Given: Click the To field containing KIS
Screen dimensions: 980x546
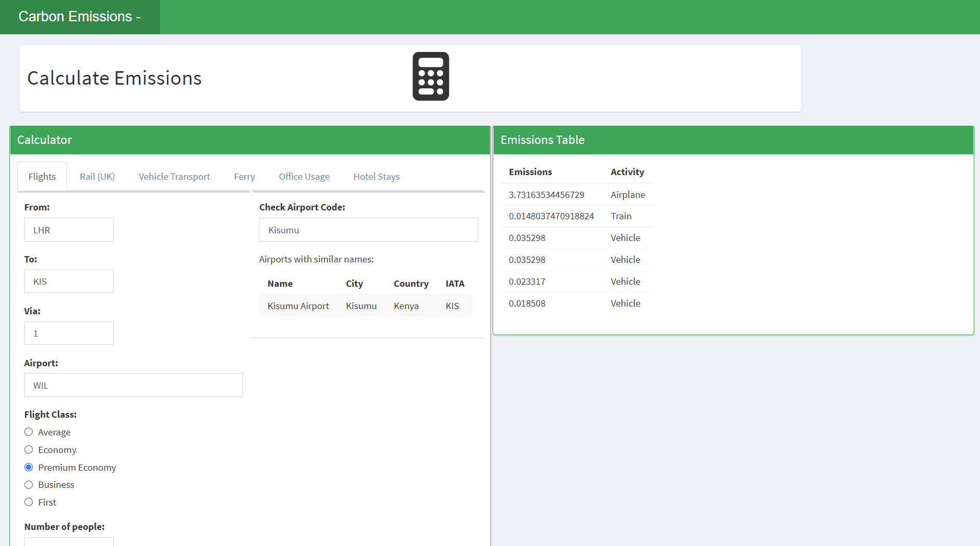Looking at the screenshot, I should [69, 281].
